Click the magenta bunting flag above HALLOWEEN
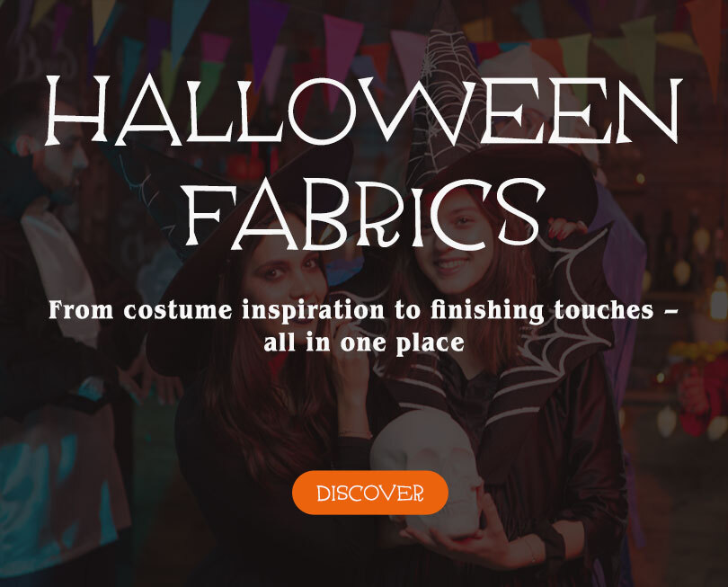The image size is (728, 587). pos(342,56)
